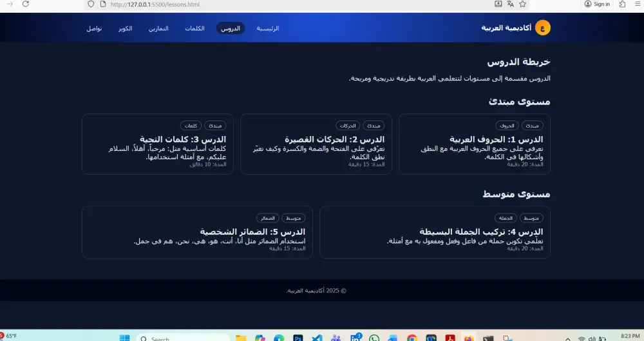
Task: Open LinkedIn from the taskbar
Action: click(355, 338)
